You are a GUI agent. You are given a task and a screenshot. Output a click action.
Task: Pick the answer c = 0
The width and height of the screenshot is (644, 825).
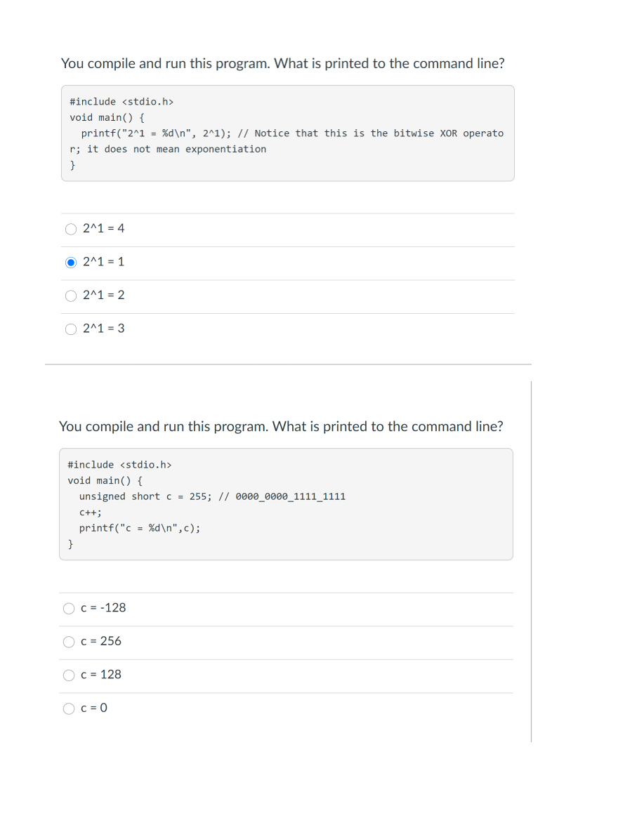point(69,708)
